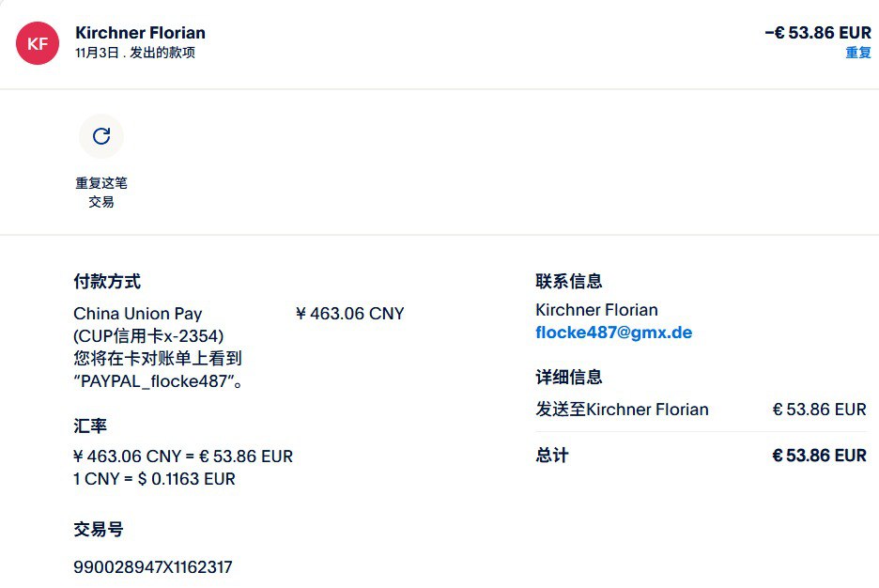The height and width of the screenshot is (588, 879).
Task: Click Kirchner Florian under 联系信息
Action: (596, 310)
